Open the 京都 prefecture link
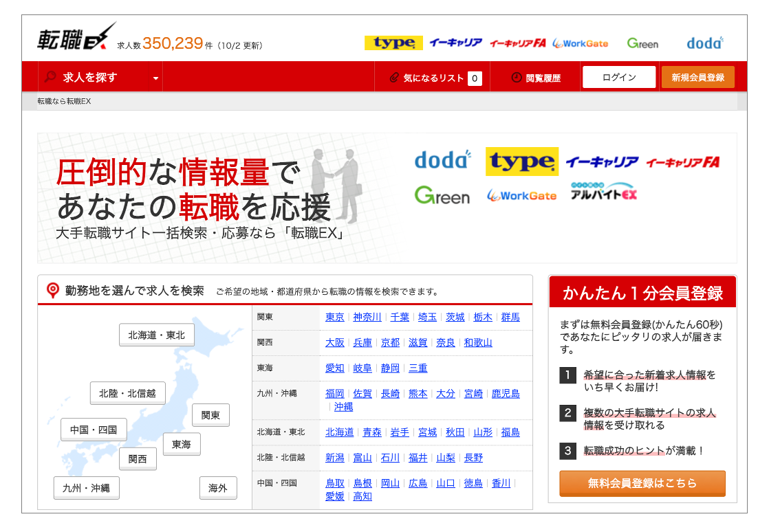The width and height of the screenshot is (769, 532). click(x=391, y=342)
